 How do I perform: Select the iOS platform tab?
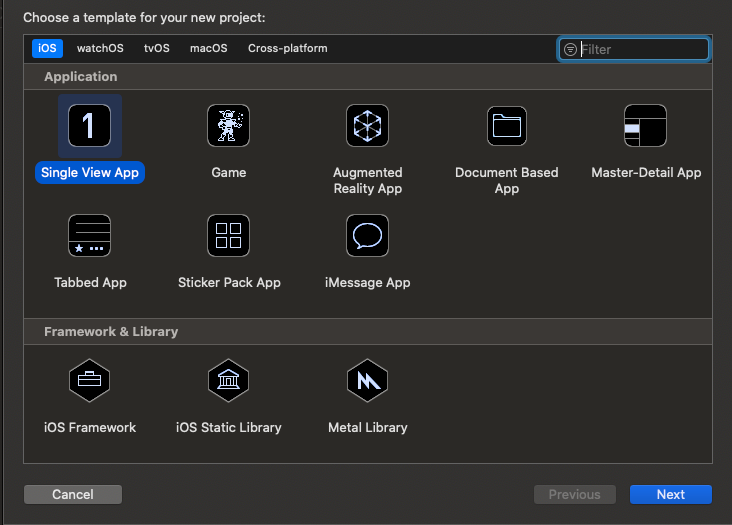pyautogui.click(x=47, y=48)
